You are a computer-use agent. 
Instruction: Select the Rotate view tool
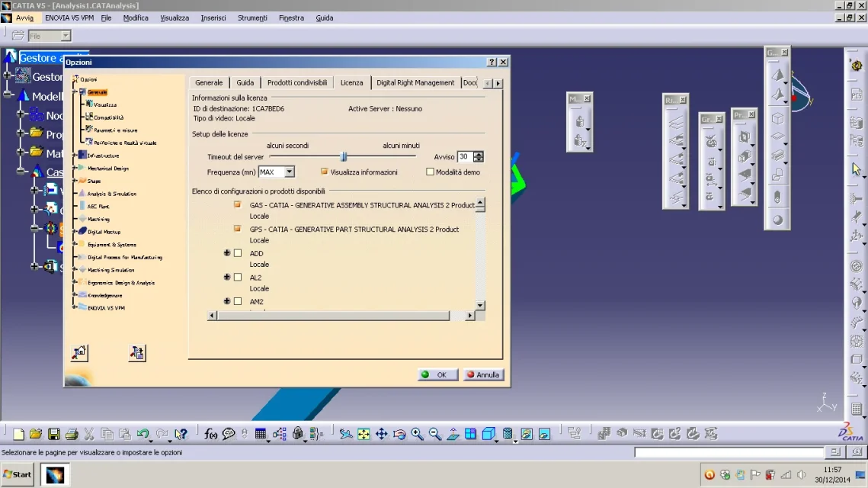pyautogui.click(x=399, y=435)
